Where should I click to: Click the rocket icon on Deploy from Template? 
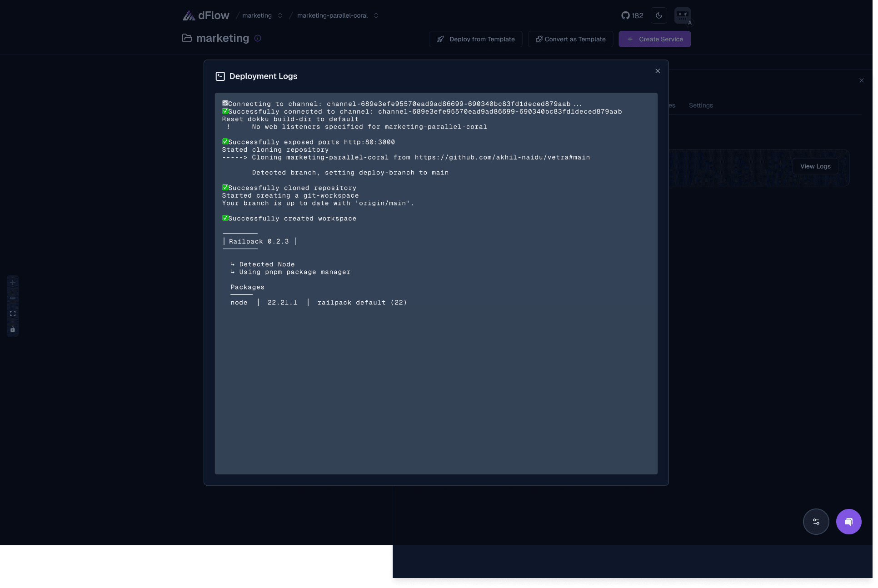[440, 39]
